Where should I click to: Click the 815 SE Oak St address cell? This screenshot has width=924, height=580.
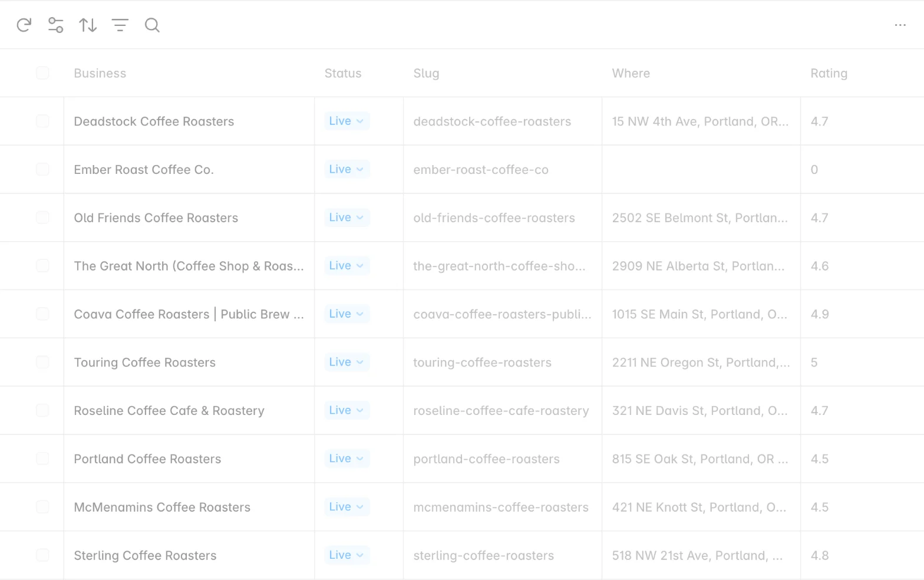tap(701, 459)
